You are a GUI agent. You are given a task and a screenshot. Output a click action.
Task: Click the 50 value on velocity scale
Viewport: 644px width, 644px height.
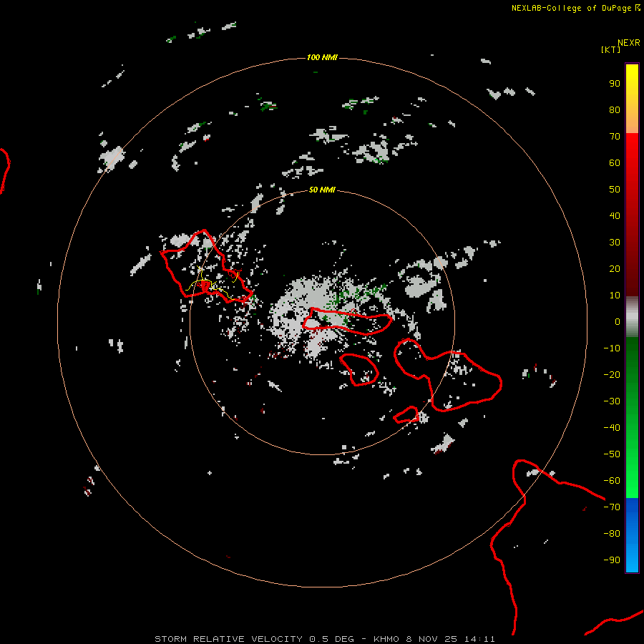click(x=615, y=190)
